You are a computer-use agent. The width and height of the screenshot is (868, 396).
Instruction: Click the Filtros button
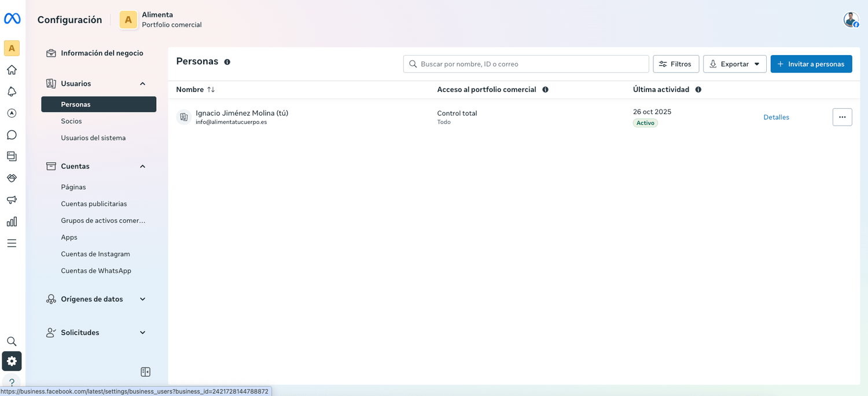(x=676, y=64)
